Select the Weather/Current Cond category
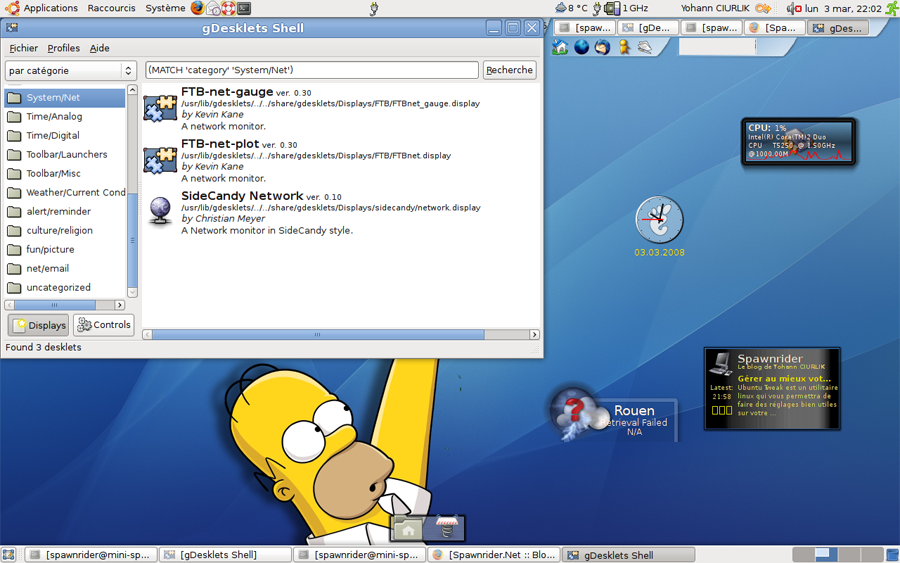900x563 pixels. pos(65,192)
